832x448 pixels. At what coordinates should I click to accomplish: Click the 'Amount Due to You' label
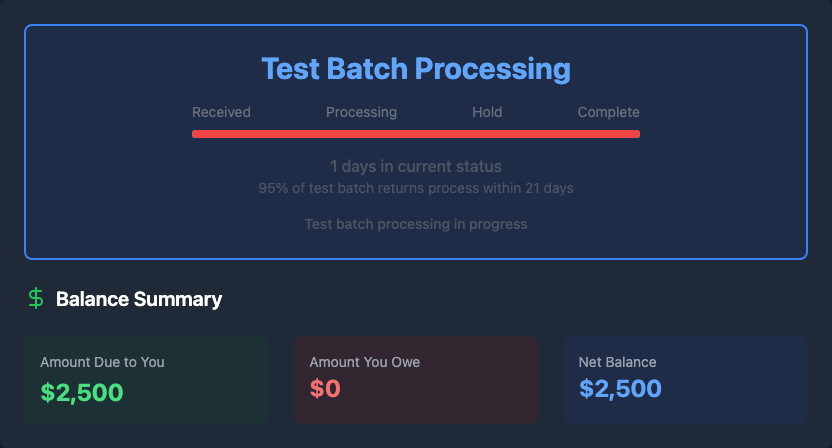click(102, 362)
